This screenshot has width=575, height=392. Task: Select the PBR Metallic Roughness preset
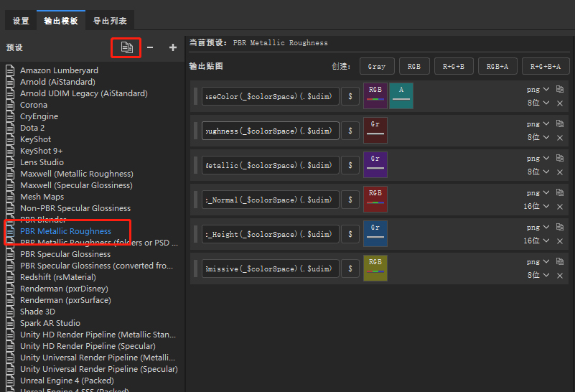tap(65, 231)
